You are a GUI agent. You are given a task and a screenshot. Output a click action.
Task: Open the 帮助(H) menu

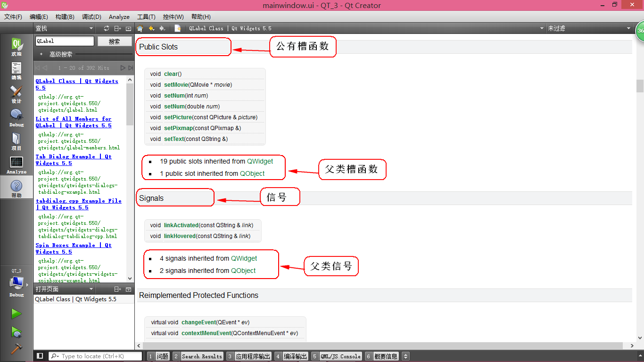[x=201, y=16]
